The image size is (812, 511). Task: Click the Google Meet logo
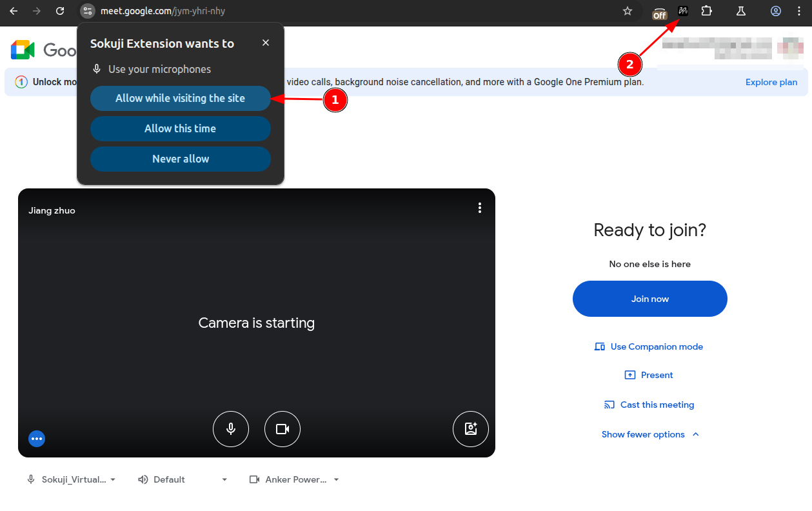coord(23,50)
